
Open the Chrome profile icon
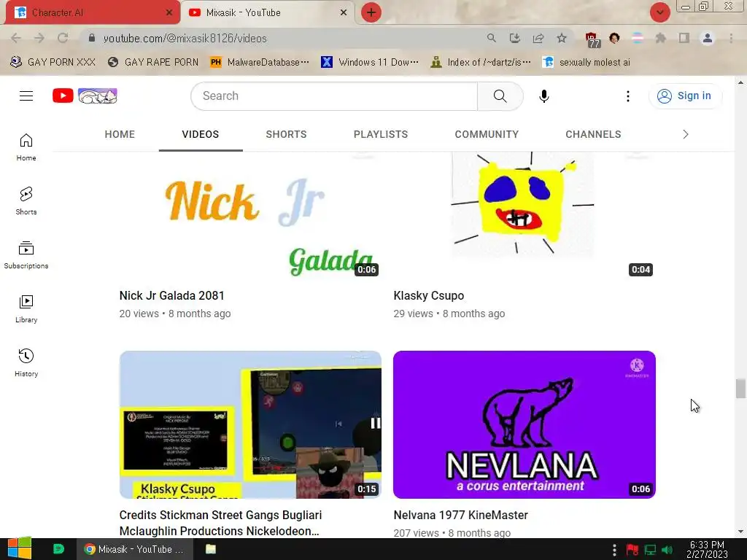point(708,38)
